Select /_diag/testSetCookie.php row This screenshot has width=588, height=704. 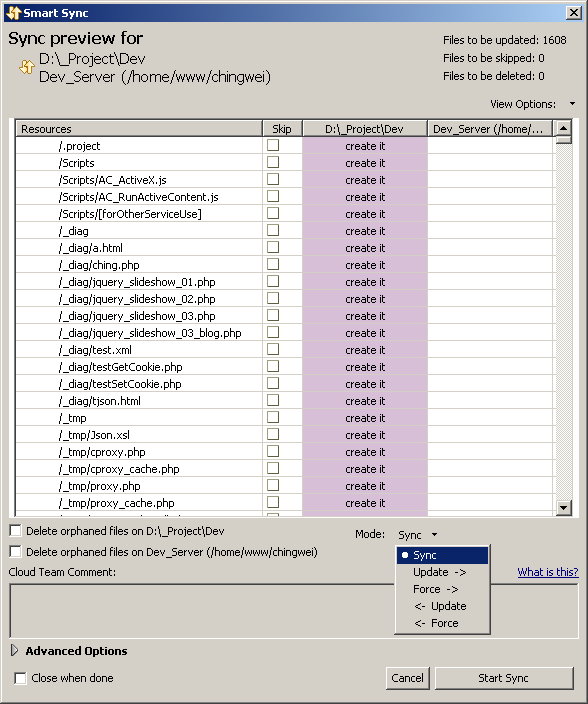285,384
